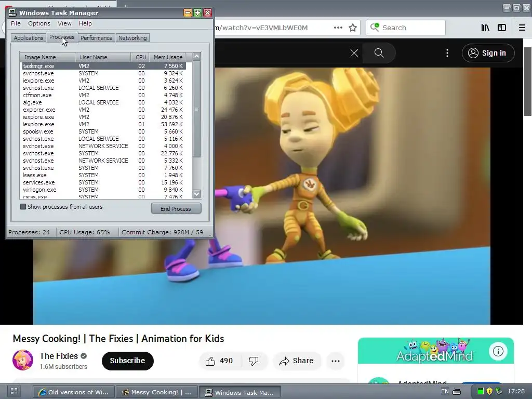Switch to the Applications tab
Screen dimensions: 532x399
tap(29, 38)
